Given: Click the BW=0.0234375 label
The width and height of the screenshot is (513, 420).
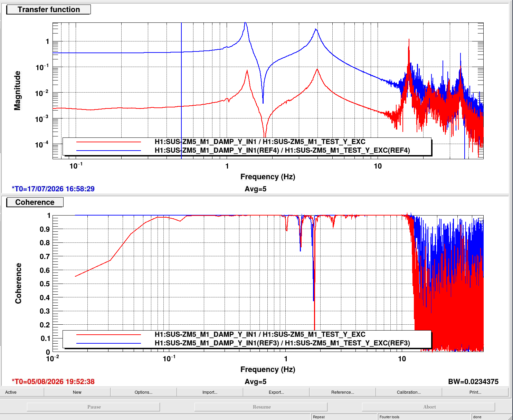Looking at the screenshot, I should [473, 382].
